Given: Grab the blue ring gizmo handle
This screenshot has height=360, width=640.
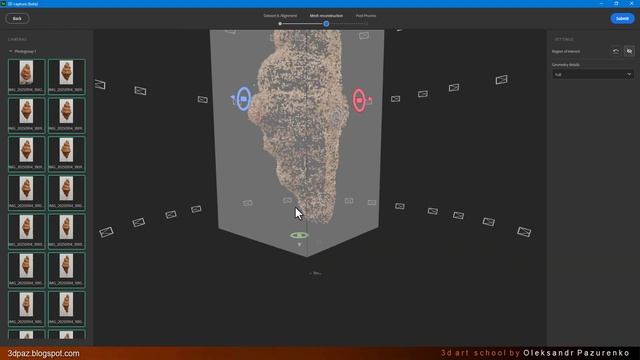Looking at the screenshot, I should [x=243, y=99].
